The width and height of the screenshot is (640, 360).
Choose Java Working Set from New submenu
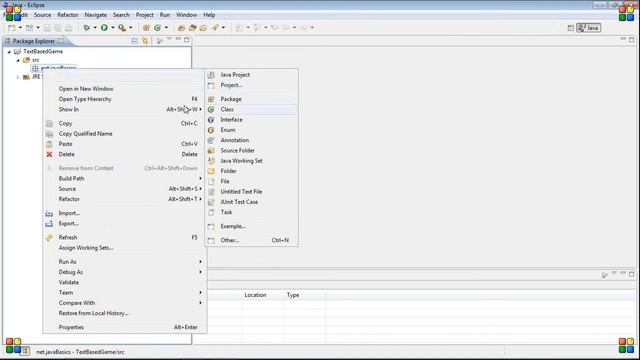(251, 161)
